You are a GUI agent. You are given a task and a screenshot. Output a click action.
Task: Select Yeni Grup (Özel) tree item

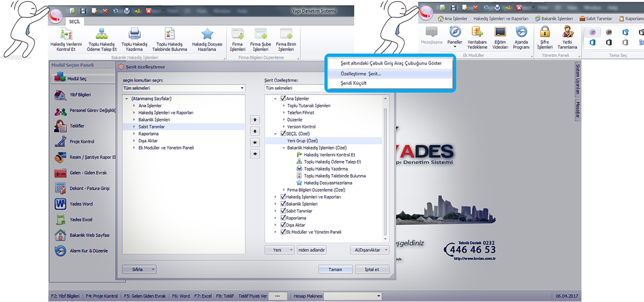tap(303, 141)
